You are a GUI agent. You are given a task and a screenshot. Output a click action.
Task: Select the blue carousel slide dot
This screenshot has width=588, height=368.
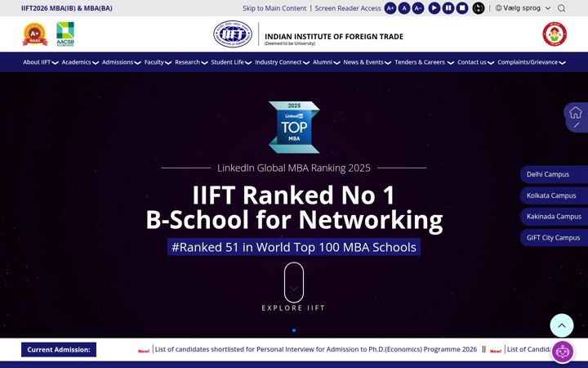pyautogui.click(x=294, y=330)
